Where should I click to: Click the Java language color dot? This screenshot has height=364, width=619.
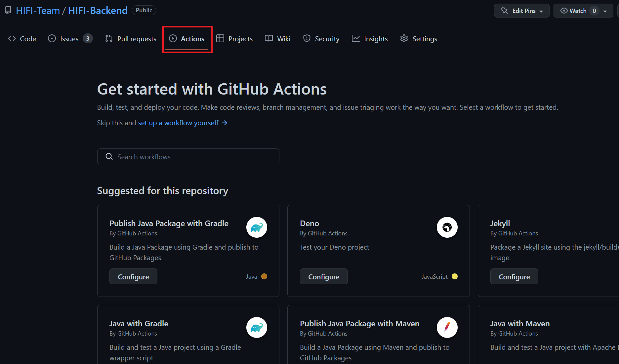(x=264, y=276)
